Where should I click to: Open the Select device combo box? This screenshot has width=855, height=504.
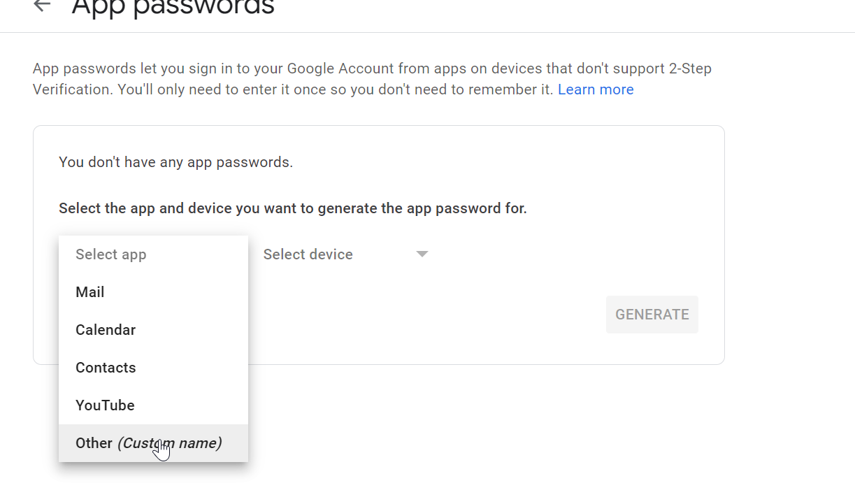coord(345,254)
